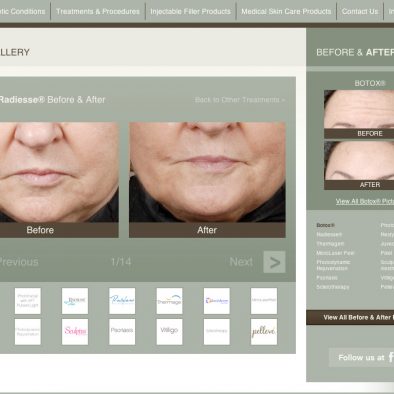Click the Radiesse® Before & After heading
This screenshot has width=394, height=394.
click(x=52, y=100)
